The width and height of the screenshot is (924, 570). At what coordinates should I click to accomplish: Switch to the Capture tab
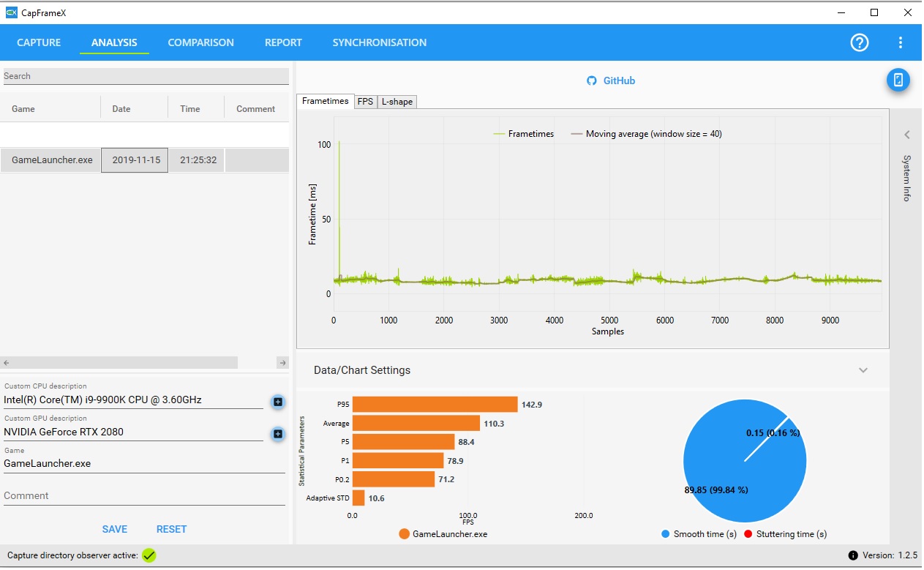(x=39, y=42)
